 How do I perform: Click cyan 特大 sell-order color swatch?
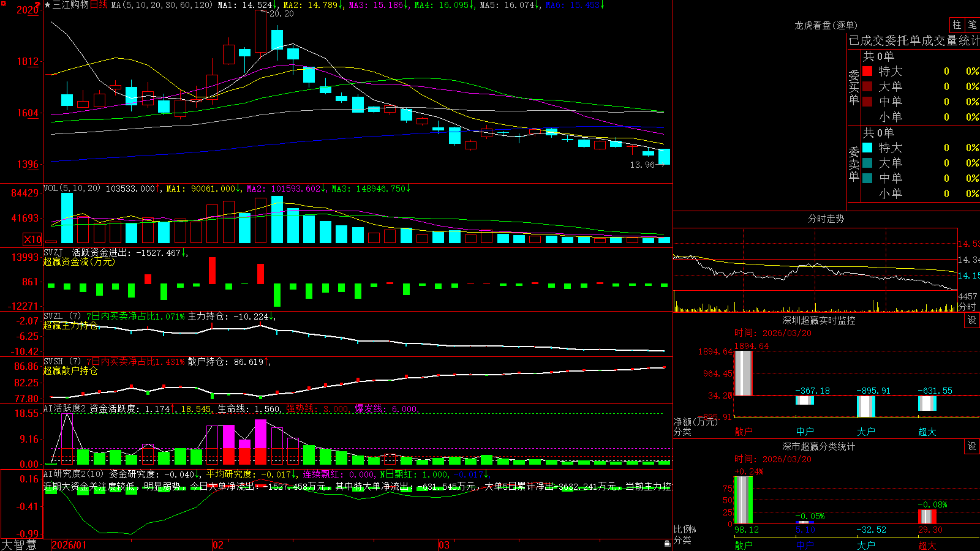click(867, 148)
